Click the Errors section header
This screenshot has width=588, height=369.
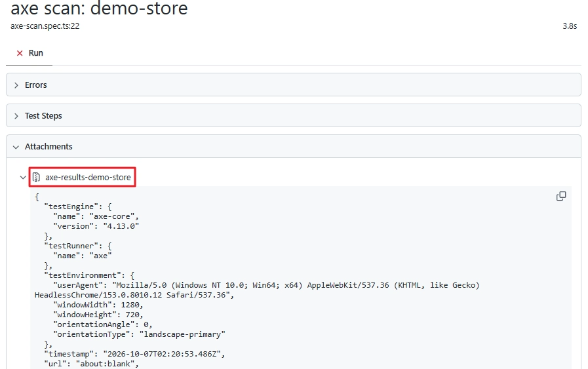[x=294, y=85]
